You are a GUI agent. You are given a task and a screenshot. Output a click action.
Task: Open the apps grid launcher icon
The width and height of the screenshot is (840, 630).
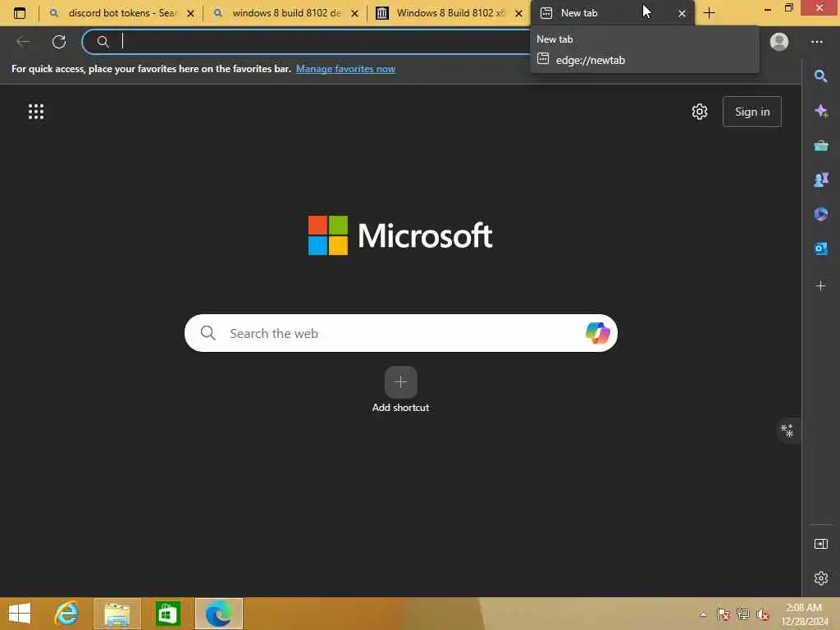coord(36,112)
